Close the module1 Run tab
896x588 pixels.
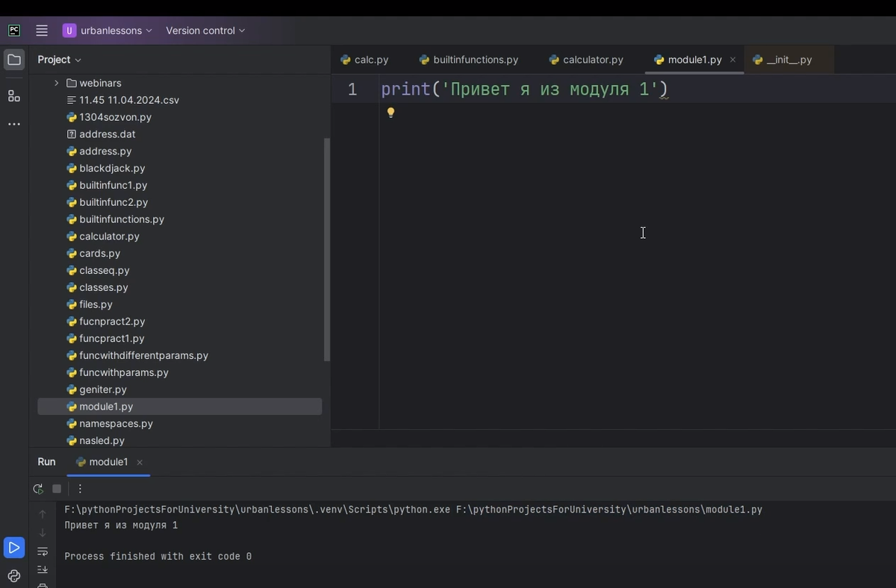tap(140, 463)
